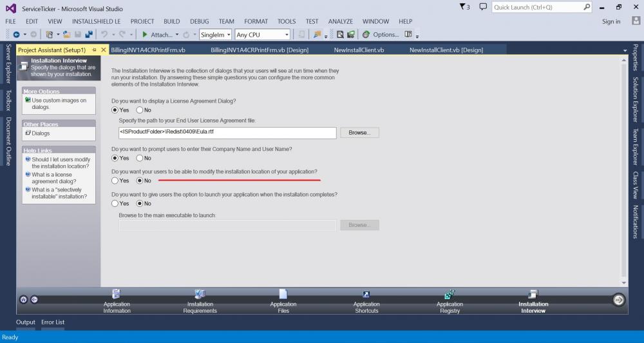
Task: Click the End User License Agreement path field
Action: coord(227,133)
